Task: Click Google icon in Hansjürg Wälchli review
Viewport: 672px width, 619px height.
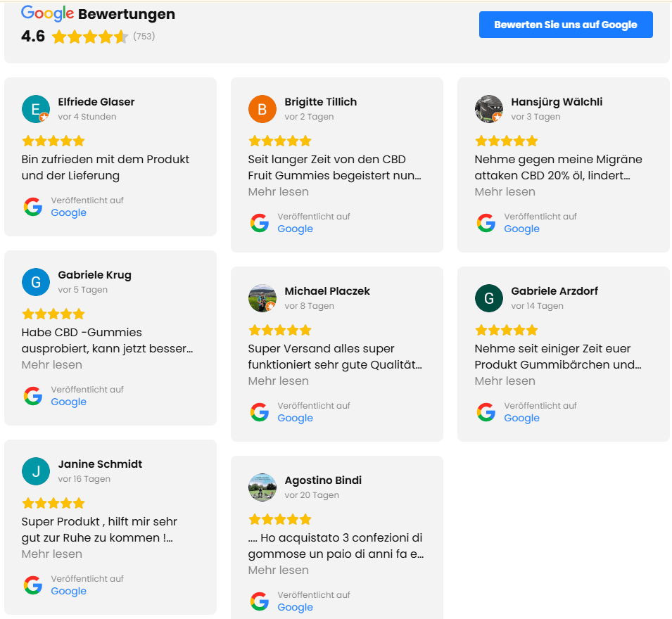Action: coord(486,223)
